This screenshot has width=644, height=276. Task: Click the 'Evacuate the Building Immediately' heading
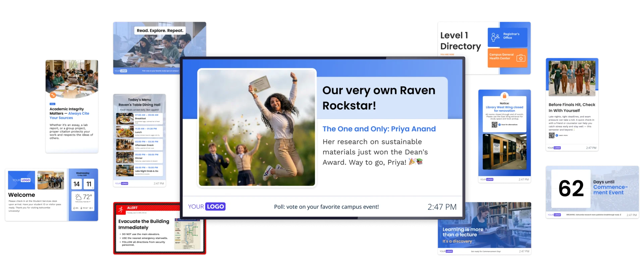point(144,224)
